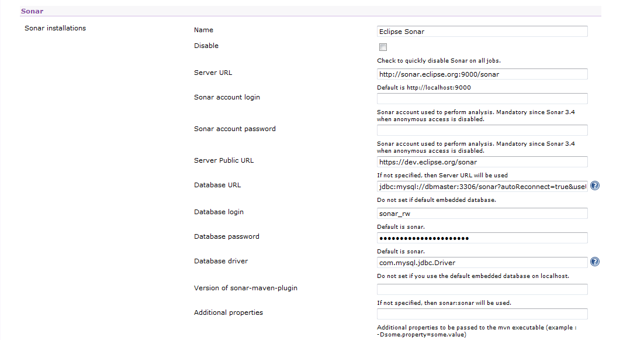Click the 'Additional properties to be passed' hint

click(x=477, y=331)
